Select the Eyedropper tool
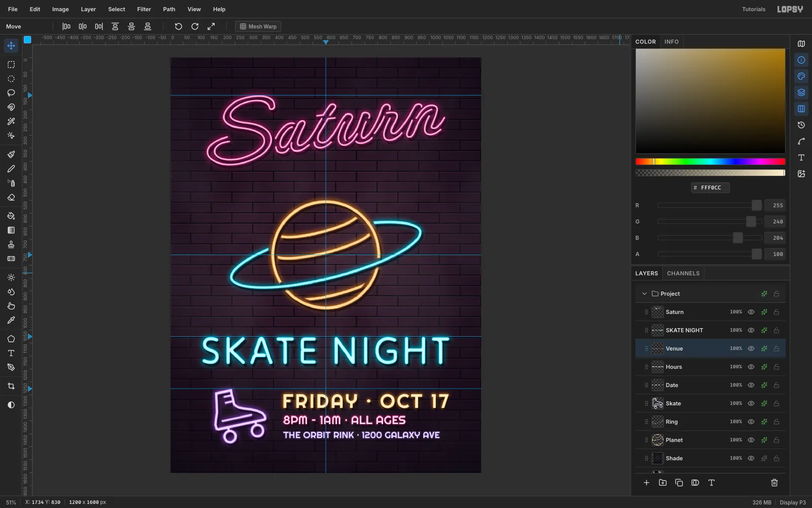Viewport: 812px width, 508px height. tap(11, 320)
